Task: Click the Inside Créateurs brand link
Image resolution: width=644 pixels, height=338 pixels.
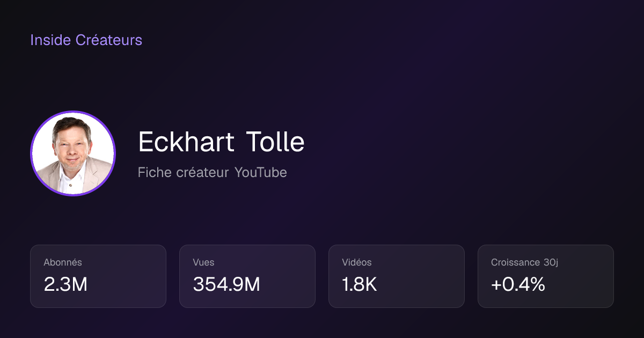Action: [x=86, y=40]
